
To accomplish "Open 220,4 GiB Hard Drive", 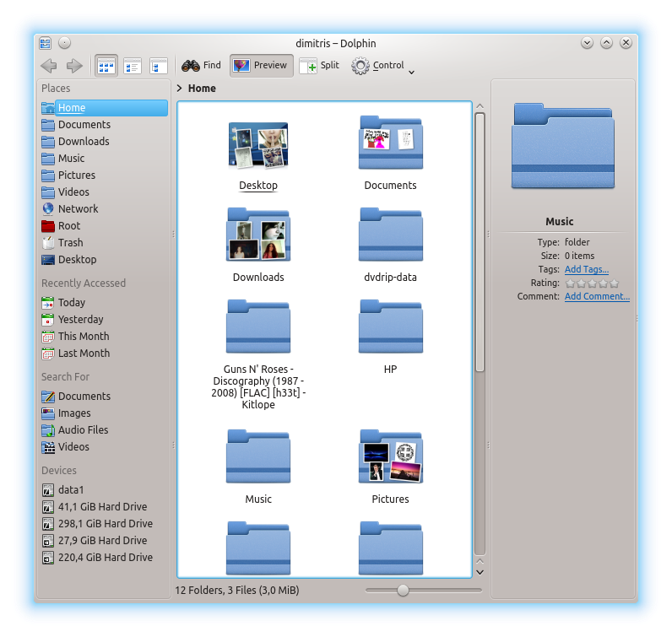I will (104, 558).
